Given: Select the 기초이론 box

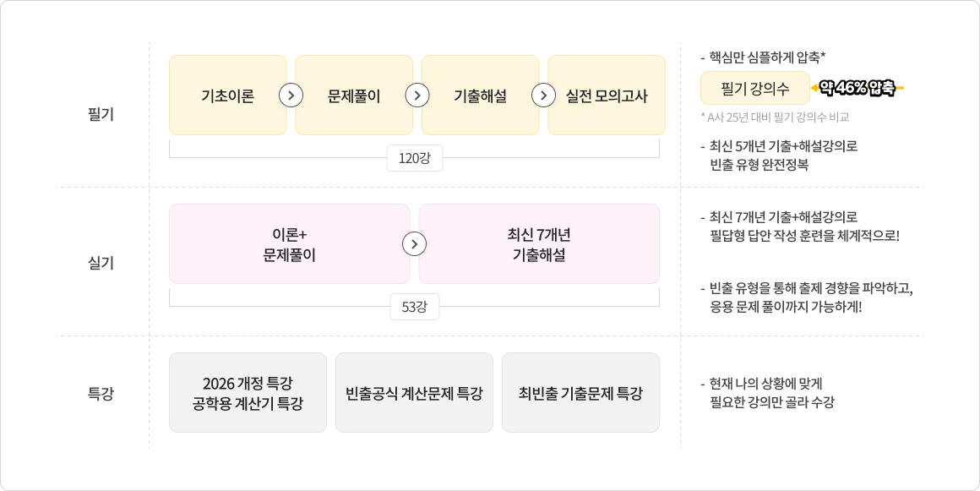Looking at the screenshot, I should click(x=228, y=95).
